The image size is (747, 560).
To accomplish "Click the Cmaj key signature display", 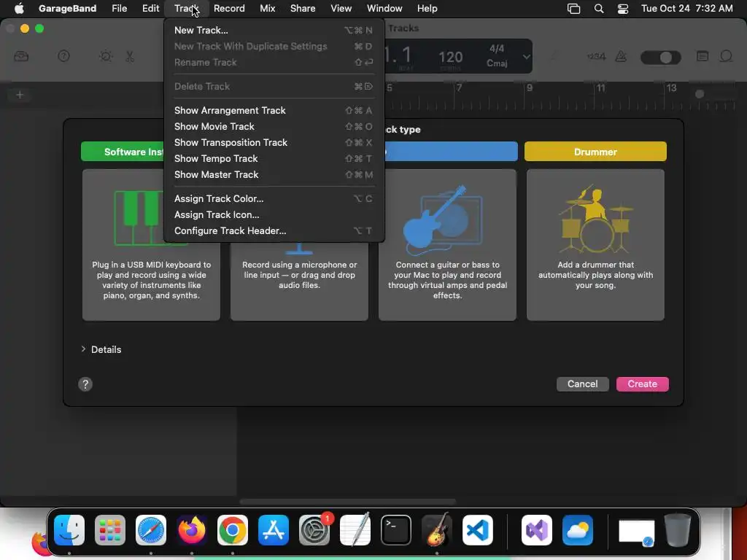I will point(497,63).
